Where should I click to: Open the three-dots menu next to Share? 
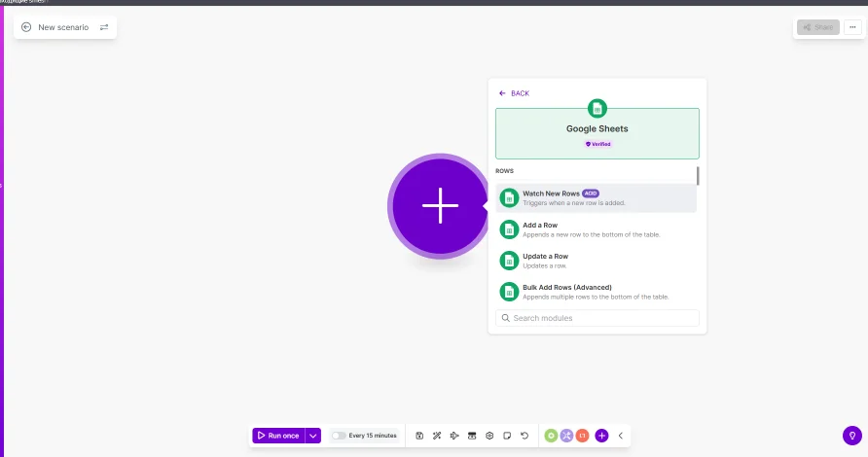852,27
